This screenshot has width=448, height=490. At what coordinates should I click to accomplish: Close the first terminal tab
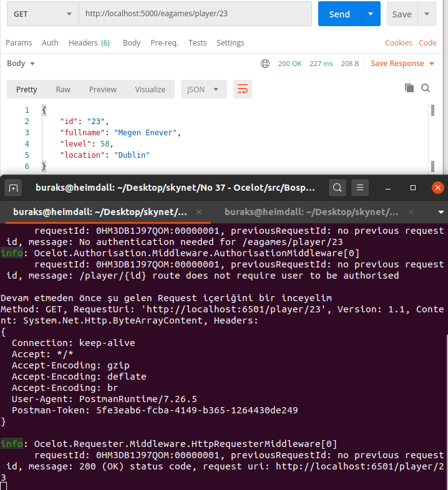click(x=198, y=212)
